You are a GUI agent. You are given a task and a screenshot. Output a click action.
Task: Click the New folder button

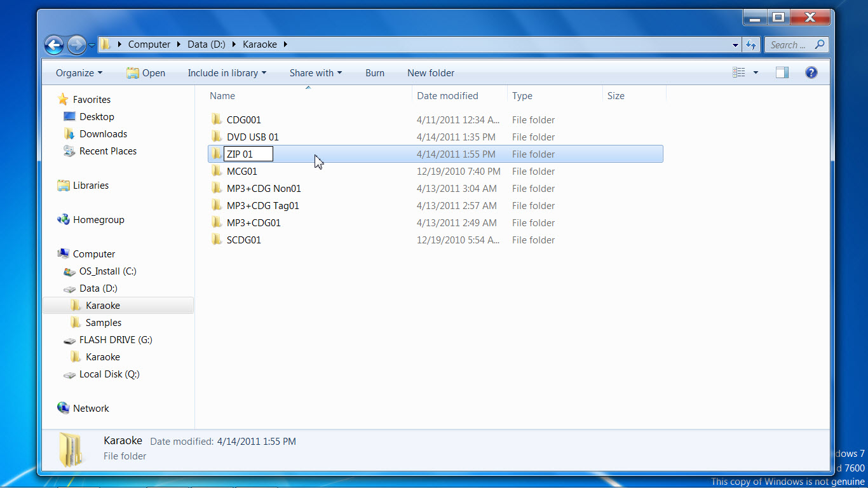pyautogui.click(x=431, y=72)
